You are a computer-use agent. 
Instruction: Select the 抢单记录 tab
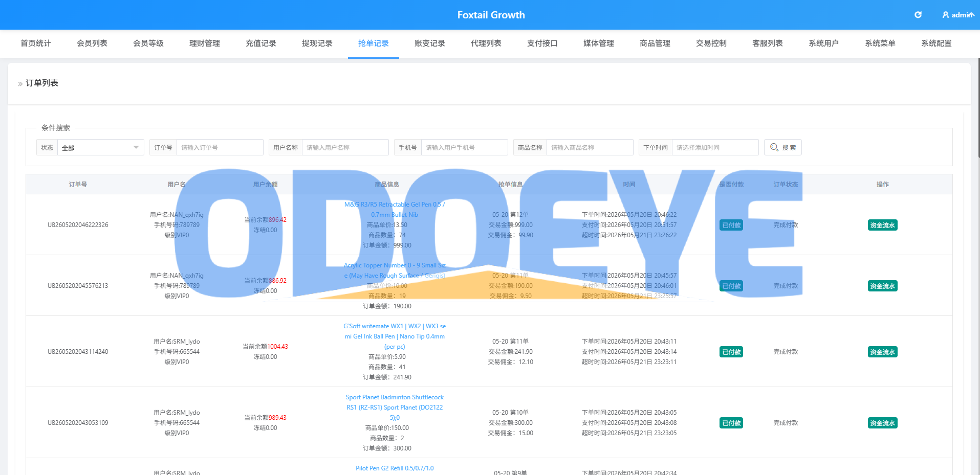[374, 43]
